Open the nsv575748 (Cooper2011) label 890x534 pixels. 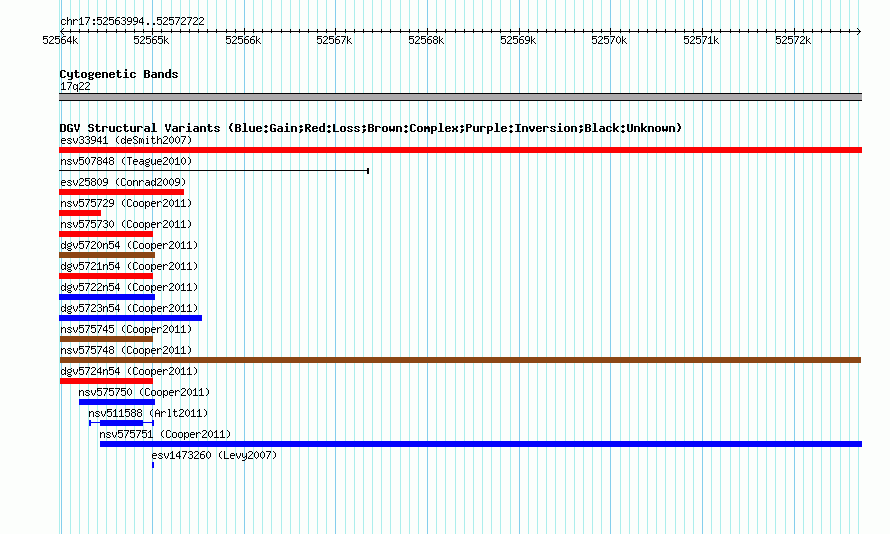(x=126, y=350)
